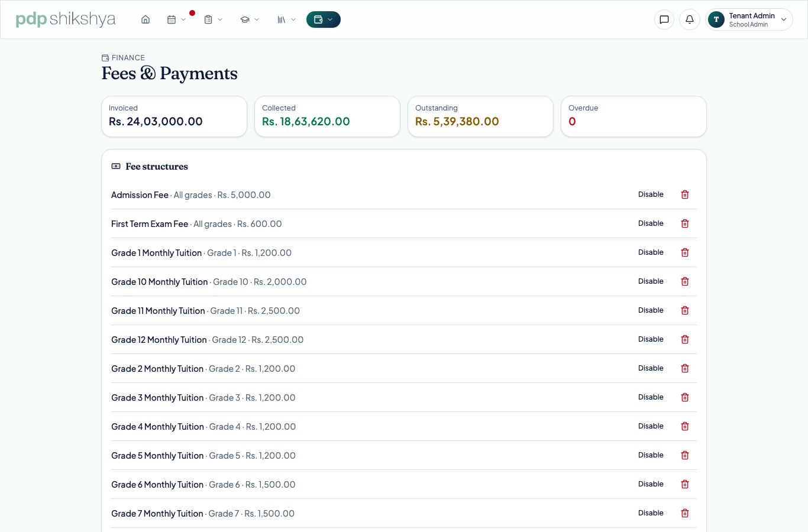808x532 pixels.
Task: Click the Admission Fee row text
Action: point(191,195)
